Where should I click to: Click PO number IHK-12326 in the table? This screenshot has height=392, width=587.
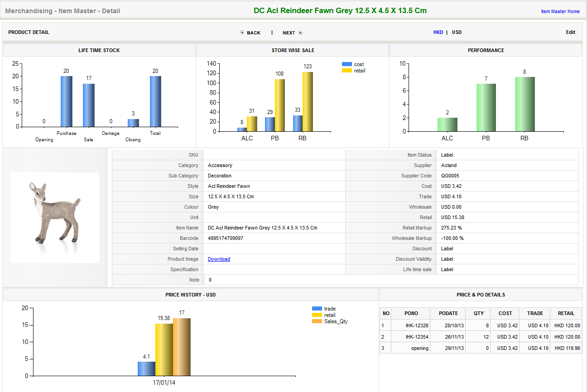(x=417, y=325)
